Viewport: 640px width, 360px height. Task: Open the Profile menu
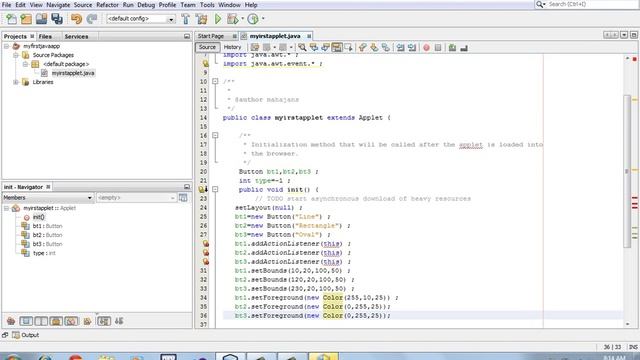167,5
